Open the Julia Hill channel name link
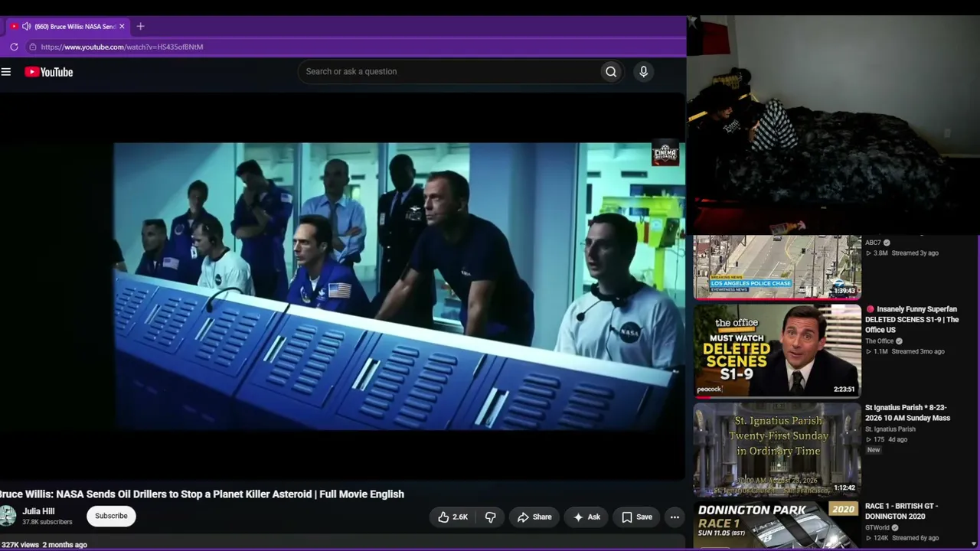Screen dimensions: 980x551 click(x=38, y=511)
